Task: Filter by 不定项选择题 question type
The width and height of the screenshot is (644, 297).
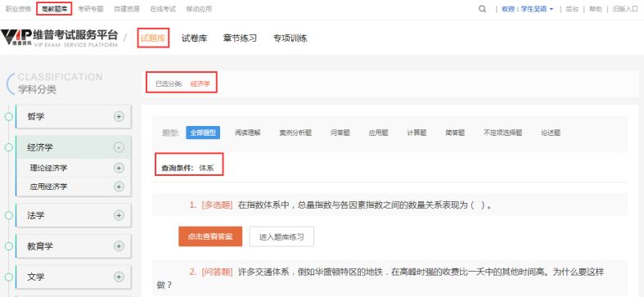Action: click(x=502, y=133)
